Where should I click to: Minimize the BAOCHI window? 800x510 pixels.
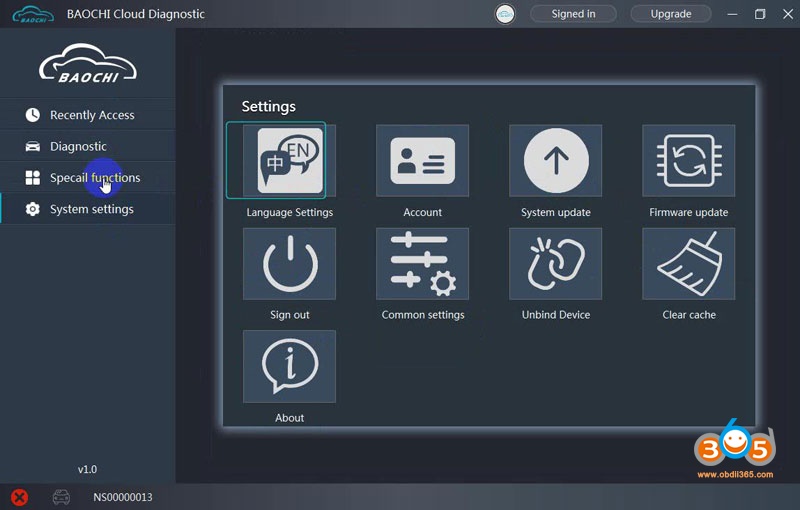[733, 14]
